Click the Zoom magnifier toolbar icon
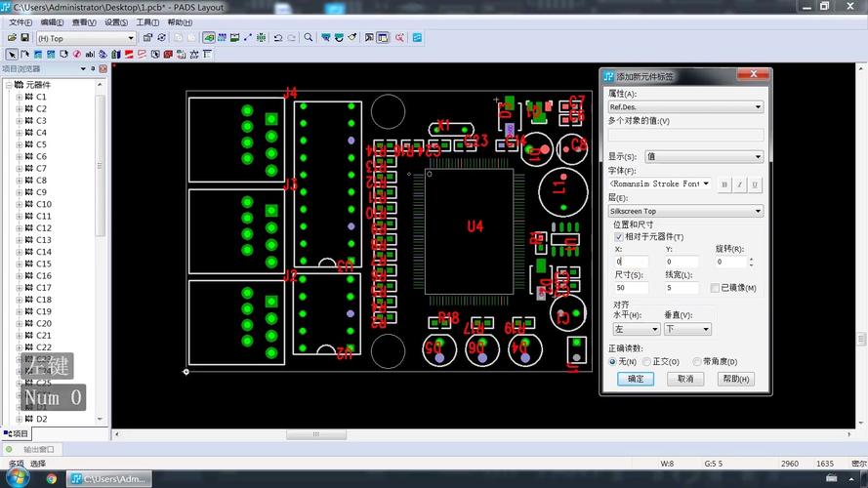Screen dimensions: 868x488 [x=309, y=38]
